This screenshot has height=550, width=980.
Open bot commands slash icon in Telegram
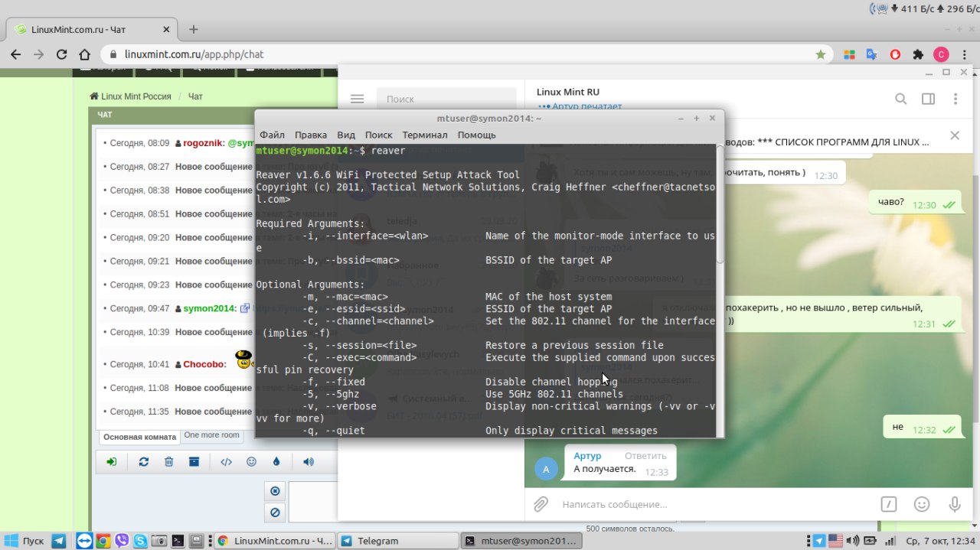(889, 504)
